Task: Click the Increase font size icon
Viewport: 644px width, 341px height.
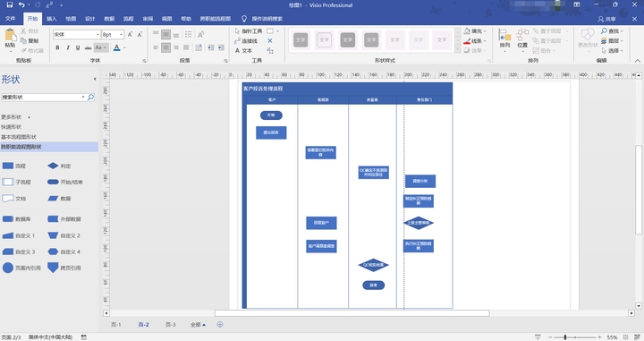Action: [x=130, y=35]
